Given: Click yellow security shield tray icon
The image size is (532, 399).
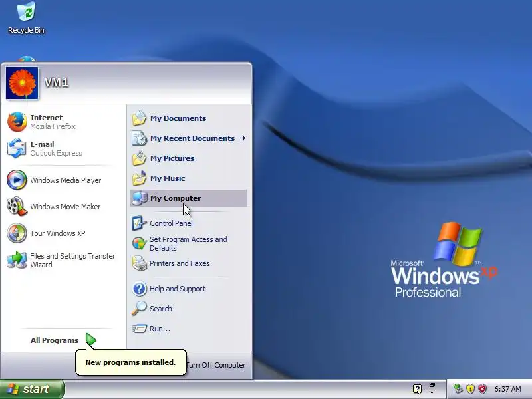Looking at the screenshot, I should (x=470, y=389).
